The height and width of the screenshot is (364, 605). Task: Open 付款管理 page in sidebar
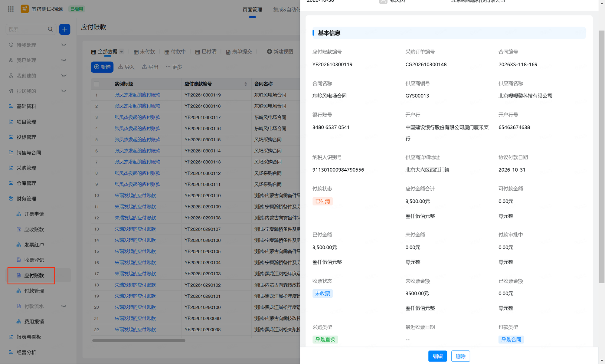click(34, 291)
